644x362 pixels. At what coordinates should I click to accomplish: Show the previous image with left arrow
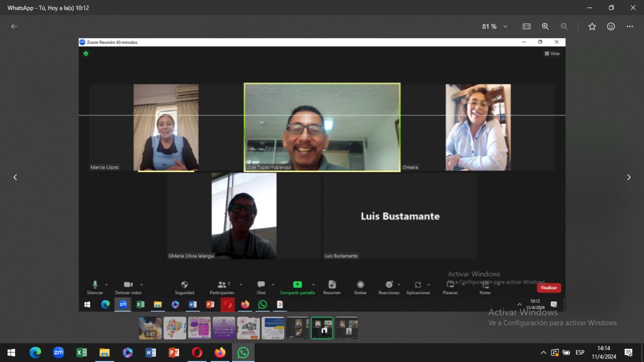click(15, 177)
